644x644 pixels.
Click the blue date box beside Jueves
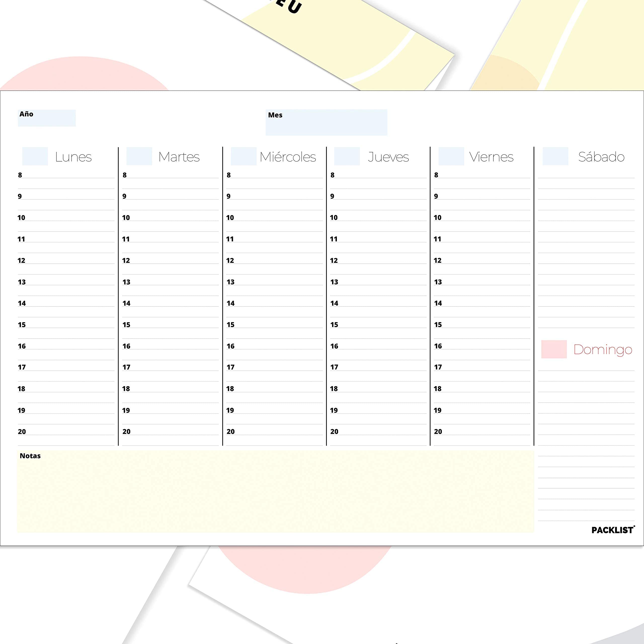347,156
